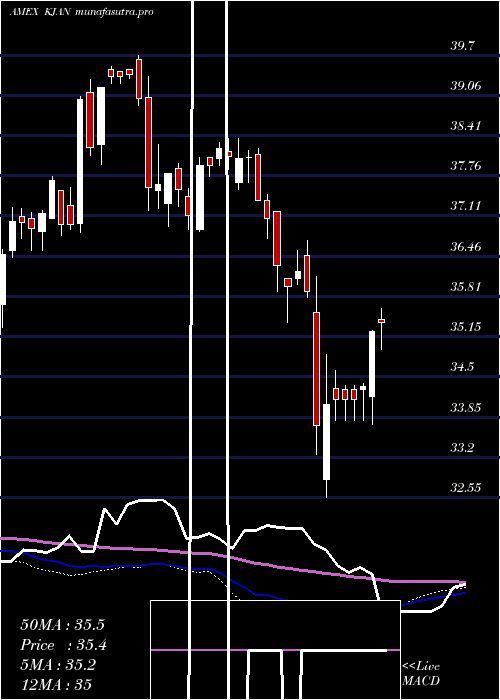Click the 39.06 price axis label
Screen dimensions: 500x700
click(x=466, y=86)
